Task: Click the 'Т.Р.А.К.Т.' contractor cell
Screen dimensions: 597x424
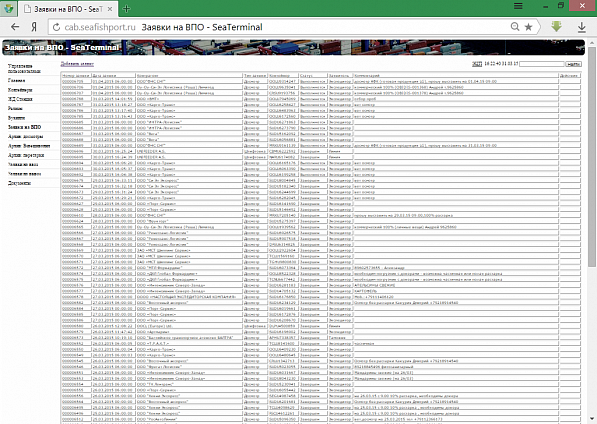Action: tap(189, 343)
